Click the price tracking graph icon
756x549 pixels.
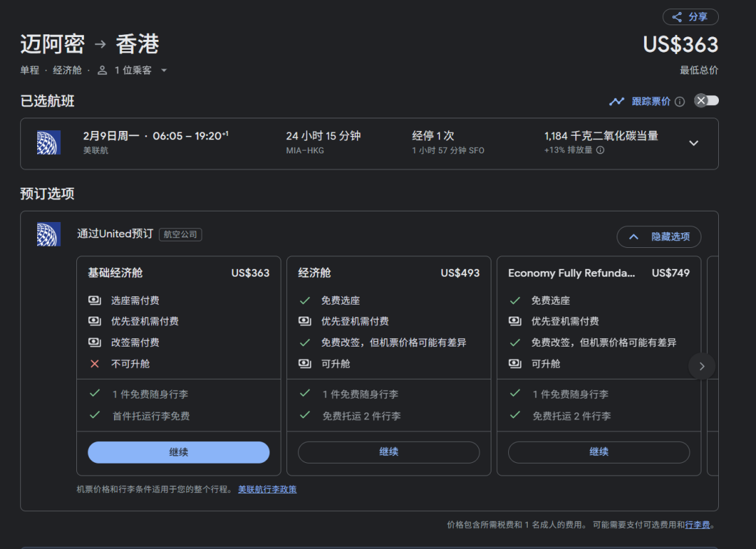[617, 102]
